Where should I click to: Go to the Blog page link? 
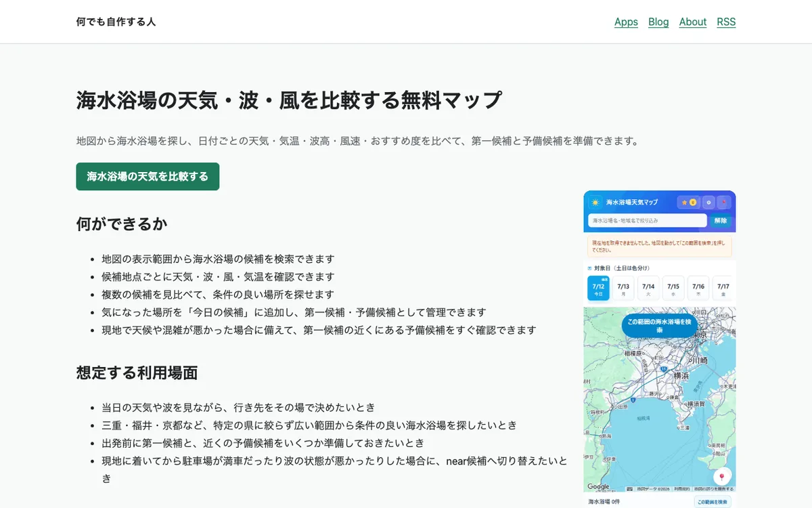(x=658, y=22)
